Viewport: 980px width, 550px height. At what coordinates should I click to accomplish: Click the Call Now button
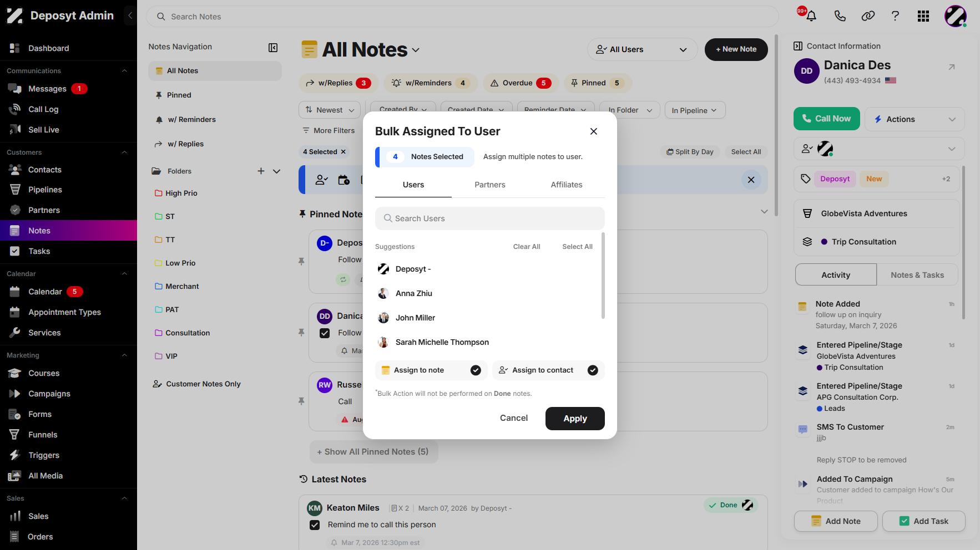coord(827,119)
